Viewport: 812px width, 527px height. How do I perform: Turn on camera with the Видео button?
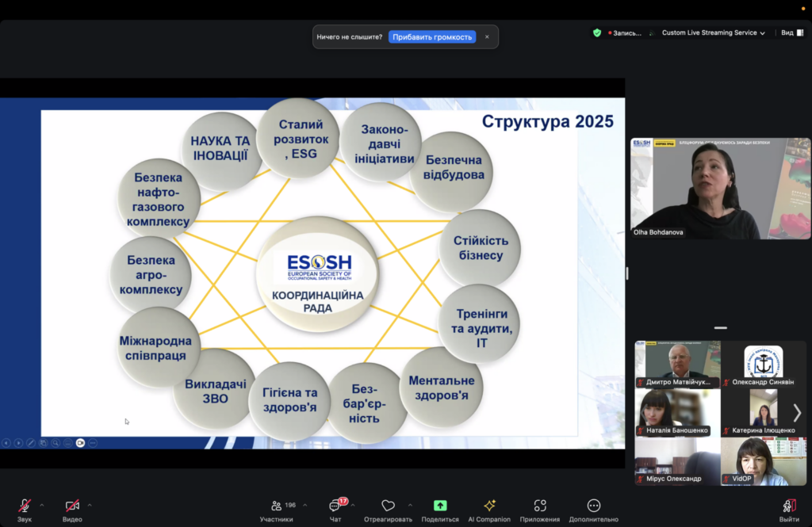pyautogui.click(x=72, y=506)
